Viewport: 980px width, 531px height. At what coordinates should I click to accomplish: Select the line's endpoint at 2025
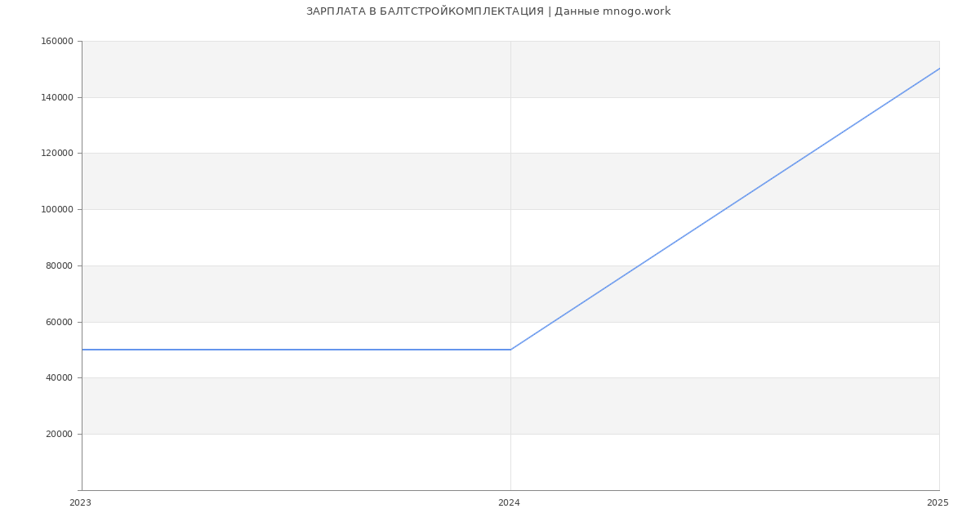939,69
